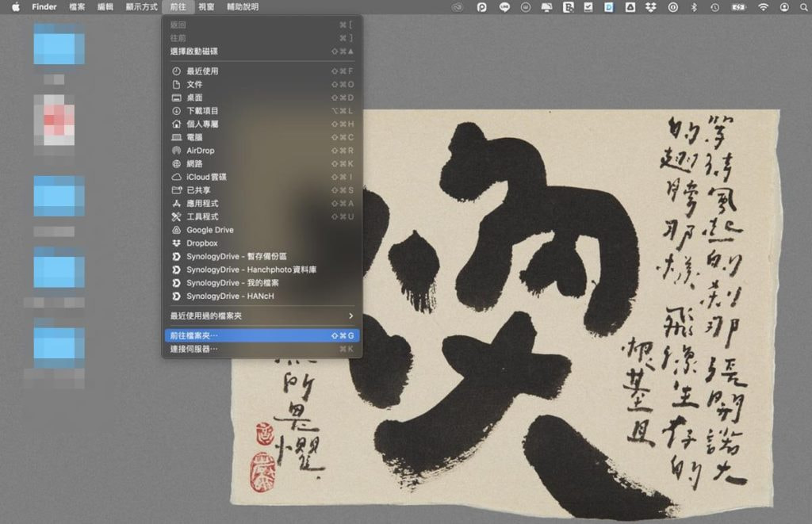Open the Dropbox status icon in menu bar
The image size is (812, 524).
click(651, 7)
